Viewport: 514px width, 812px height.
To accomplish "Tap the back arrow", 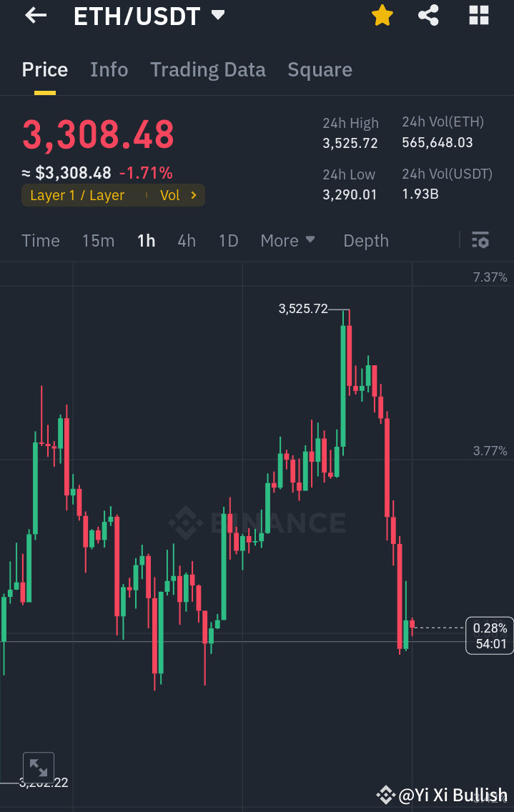I will [x=35, y=15].
